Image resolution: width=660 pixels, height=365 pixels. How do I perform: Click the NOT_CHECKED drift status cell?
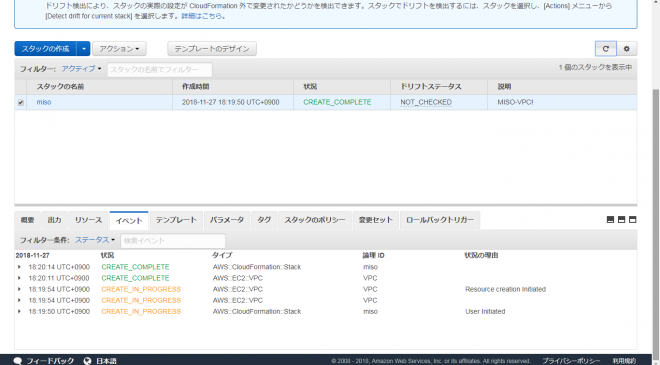(x=426, y=102)
